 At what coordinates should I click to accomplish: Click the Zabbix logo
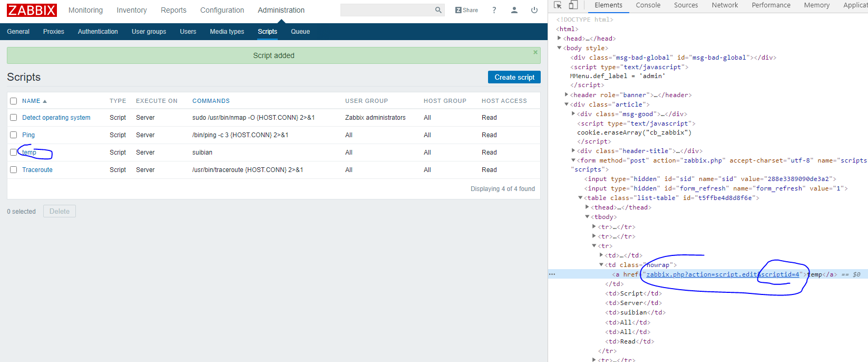point(32,10)
